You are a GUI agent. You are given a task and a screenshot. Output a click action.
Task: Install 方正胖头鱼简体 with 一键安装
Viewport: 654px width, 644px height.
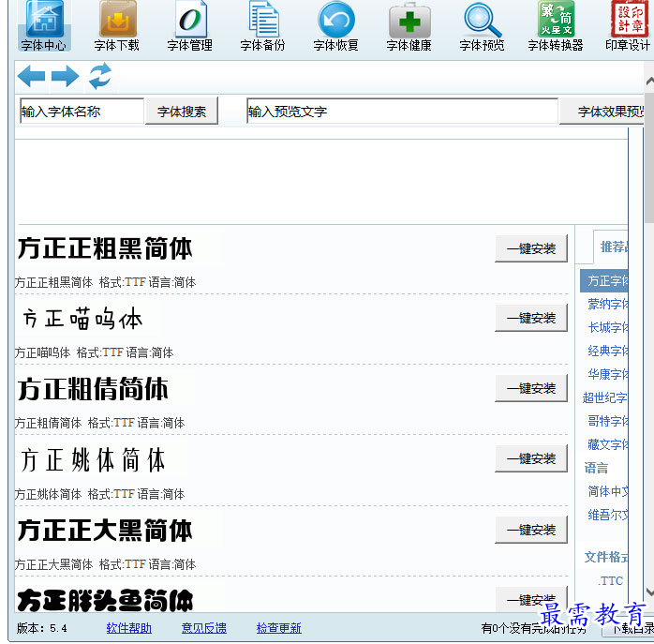[x=531, y=599]
